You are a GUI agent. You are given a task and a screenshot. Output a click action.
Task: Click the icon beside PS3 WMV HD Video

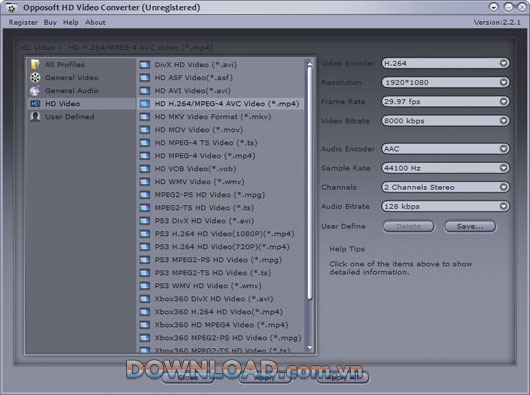click(x=145, y=286)
